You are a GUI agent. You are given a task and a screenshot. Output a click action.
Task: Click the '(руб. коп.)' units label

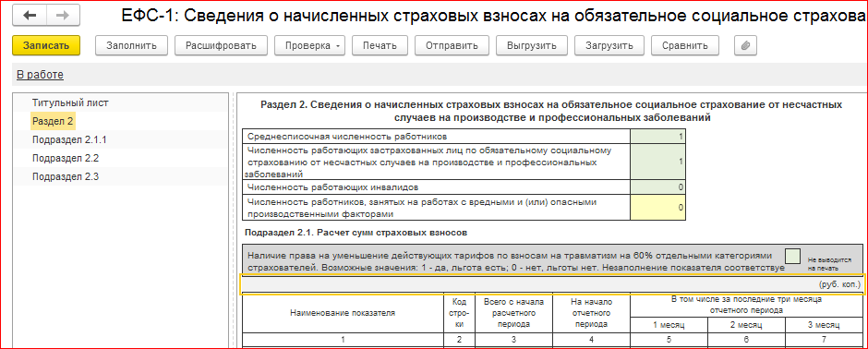839,284
